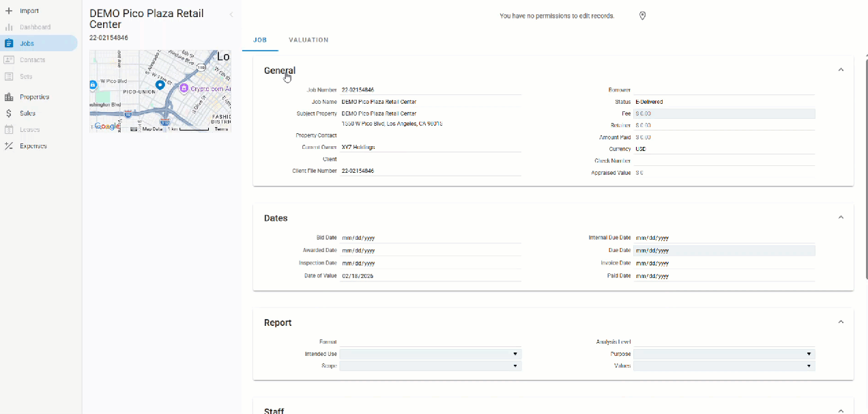The image size is (868, 414).
Task: Click the Bid Date field
Action: coord(430,238)
